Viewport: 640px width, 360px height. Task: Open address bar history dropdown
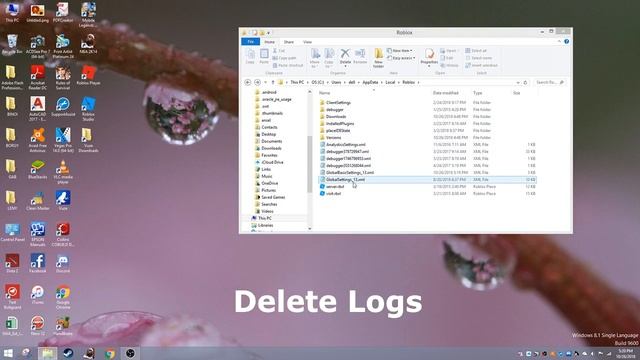518,82
